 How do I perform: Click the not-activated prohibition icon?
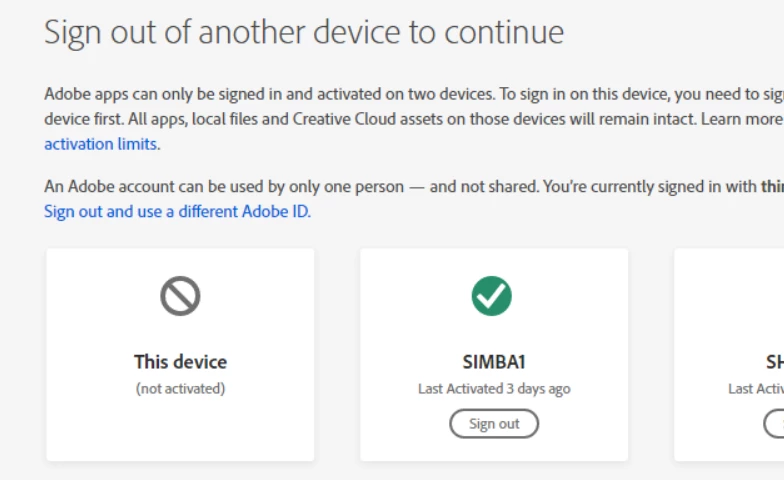[x=180, y=296]
